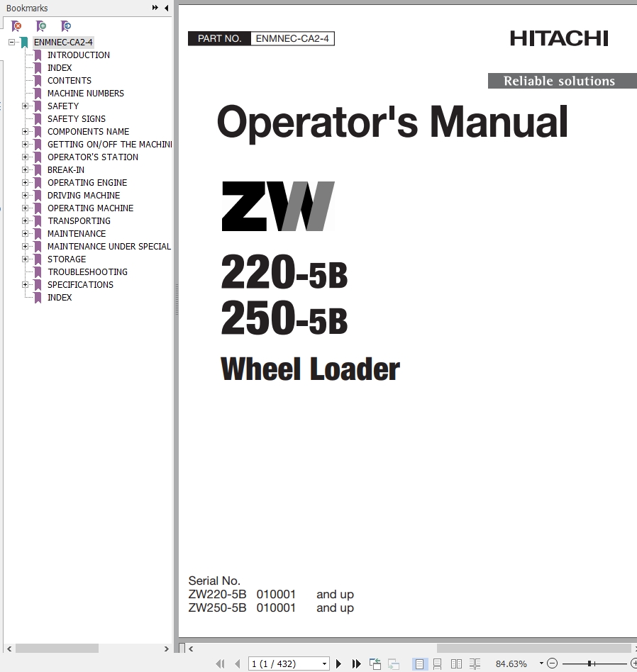Select the SAFETY bookmark label
Viewport: 637px width, 672px height.
coord(63,106)
